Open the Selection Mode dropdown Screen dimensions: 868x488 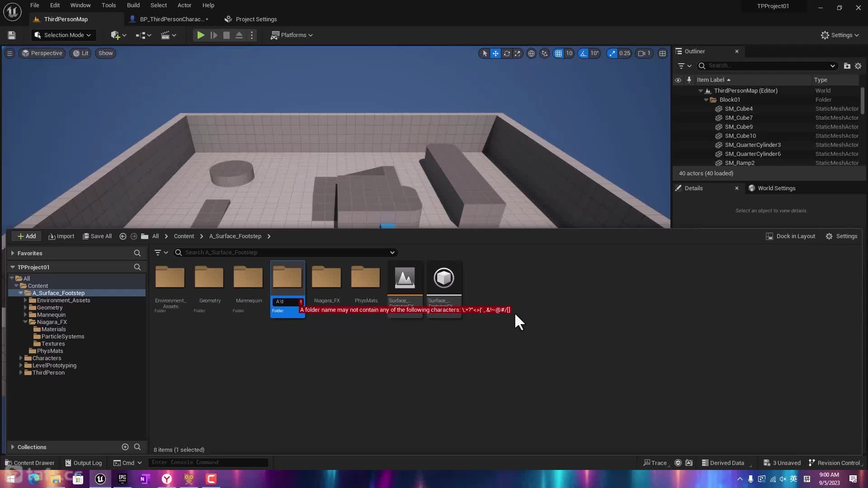click(x=63, y=35)
